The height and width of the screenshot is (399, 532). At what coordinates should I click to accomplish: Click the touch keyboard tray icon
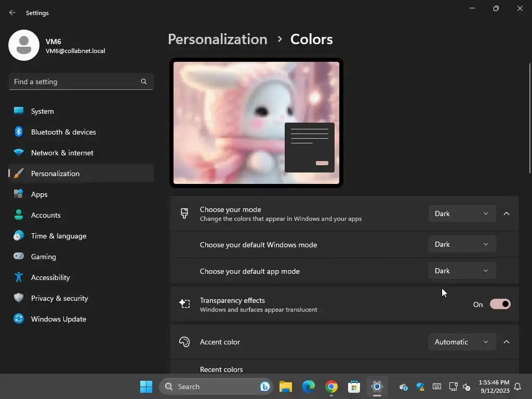[x=436, y=387]
